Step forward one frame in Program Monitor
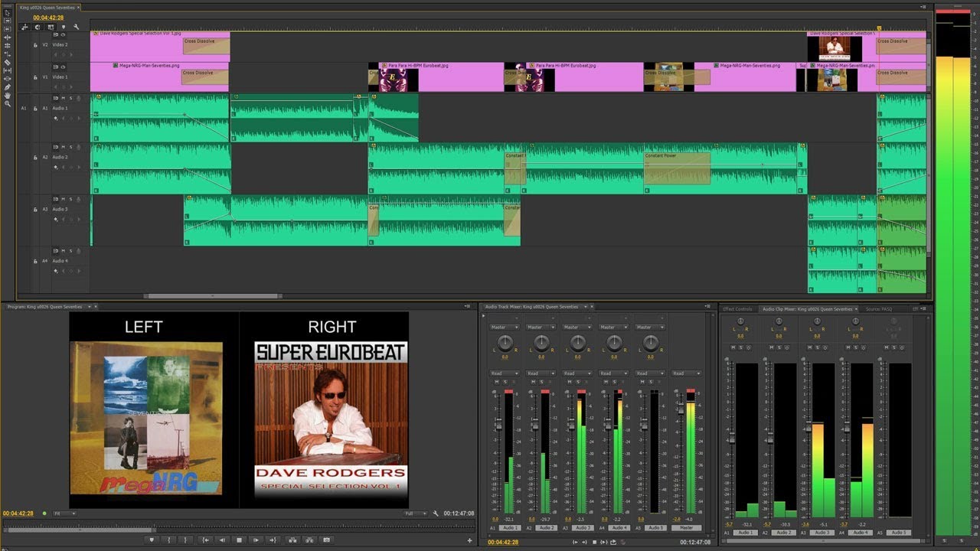Image resolution: width=980 pixels, height=551 pixels. (256, 540)
